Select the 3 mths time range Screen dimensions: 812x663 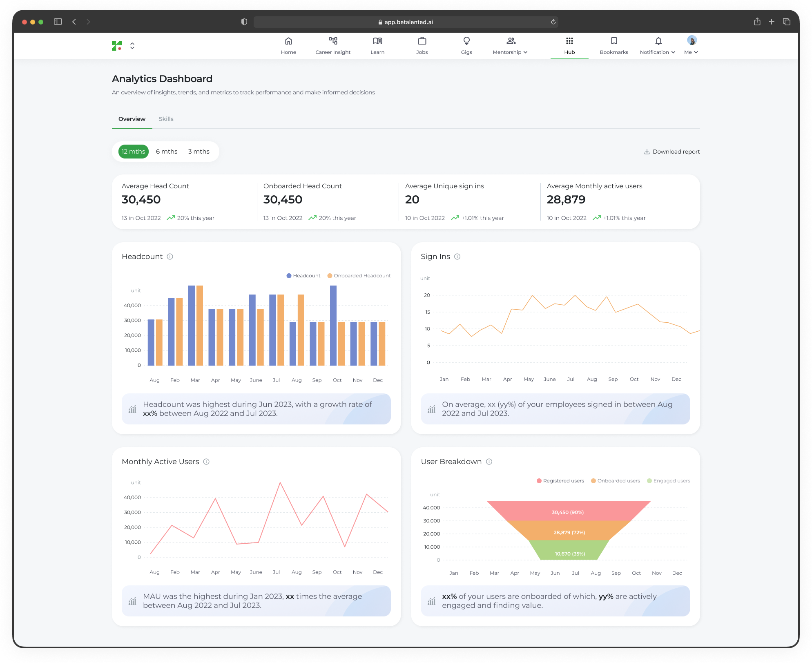199,152
